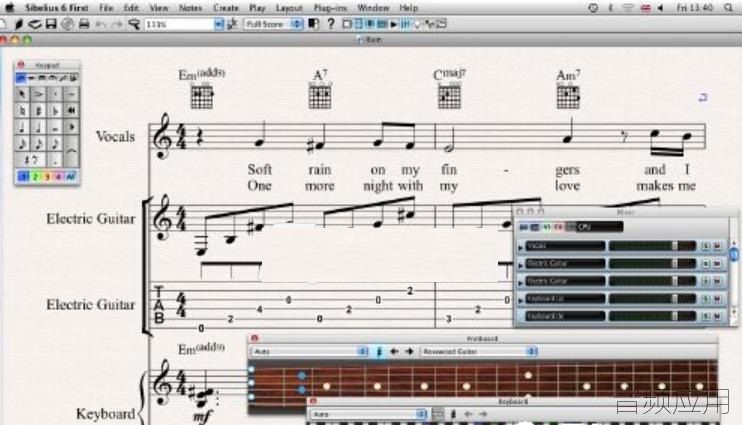Click the rest button on Keypad
The image size is (742, 425).
[x=31, y=161]
